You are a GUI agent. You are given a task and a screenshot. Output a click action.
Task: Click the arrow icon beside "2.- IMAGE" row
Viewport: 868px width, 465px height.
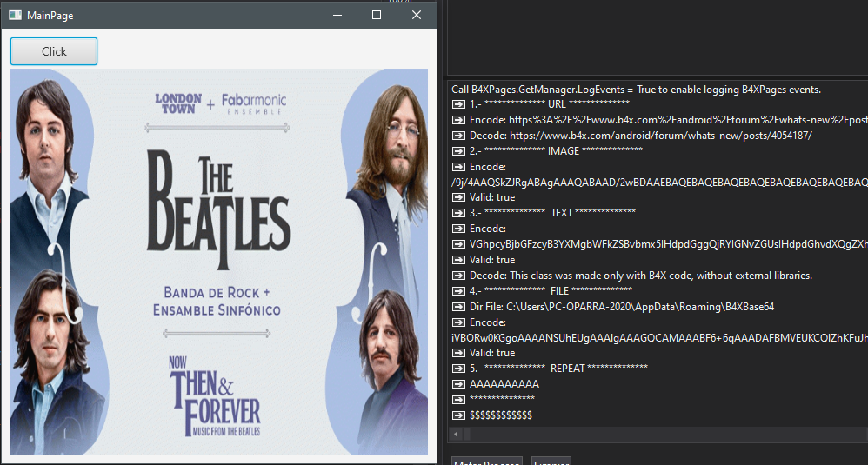pyautogui.click(x=458, y=151)
